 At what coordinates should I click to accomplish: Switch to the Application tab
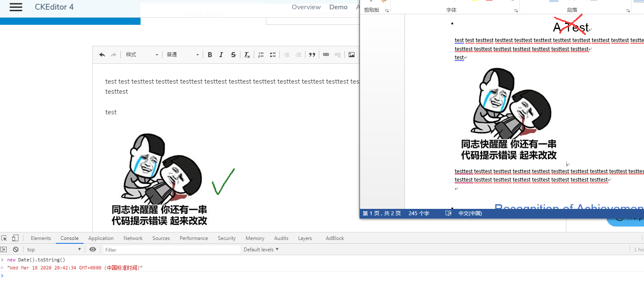[101, 238]
